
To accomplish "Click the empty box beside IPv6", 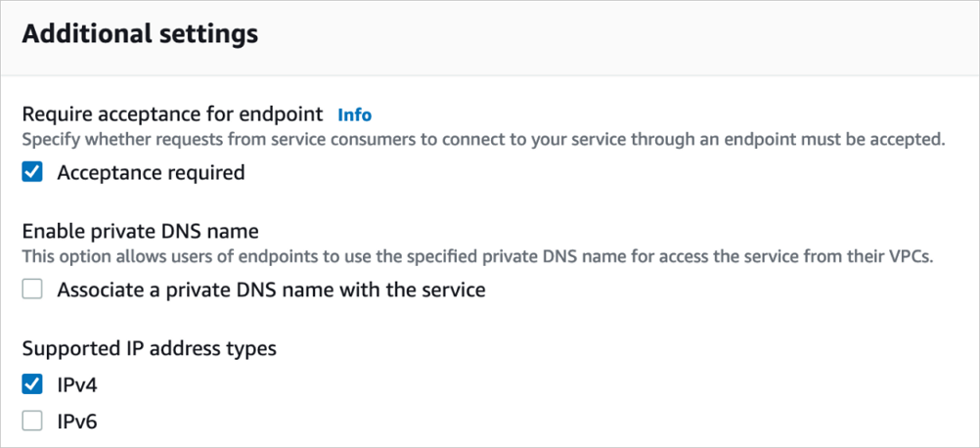I will [32, 422].
